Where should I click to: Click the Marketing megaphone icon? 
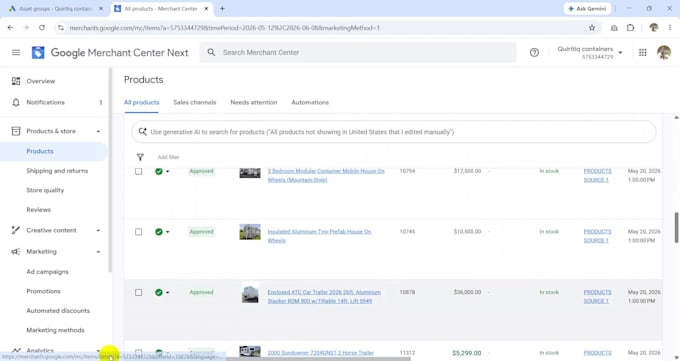tap(16, 252)
